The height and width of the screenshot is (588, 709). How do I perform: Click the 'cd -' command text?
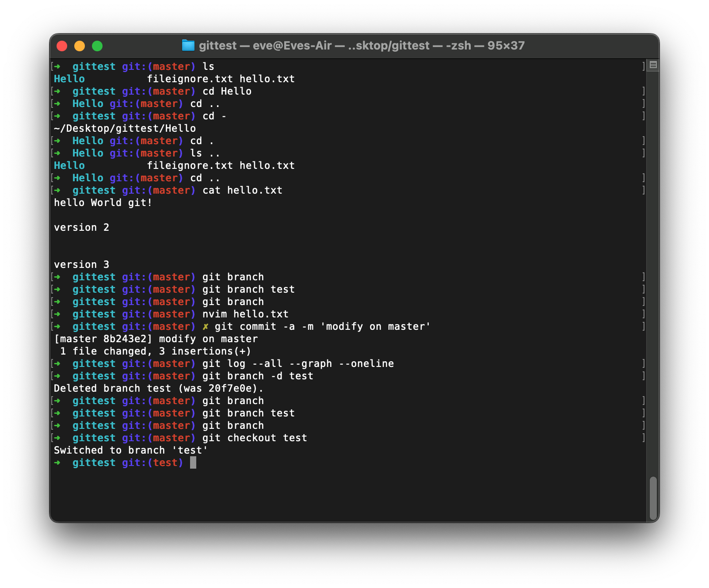pos(214,116)
